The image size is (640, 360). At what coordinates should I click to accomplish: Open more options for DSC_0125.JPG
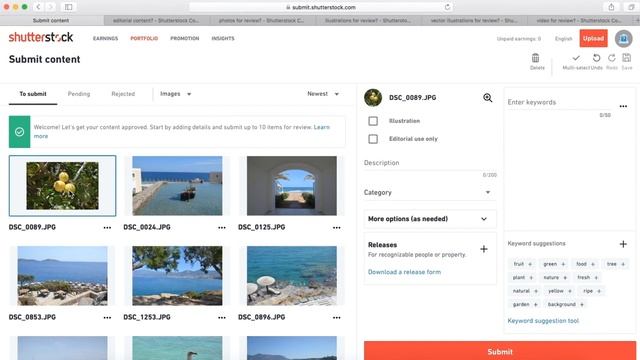336,227
